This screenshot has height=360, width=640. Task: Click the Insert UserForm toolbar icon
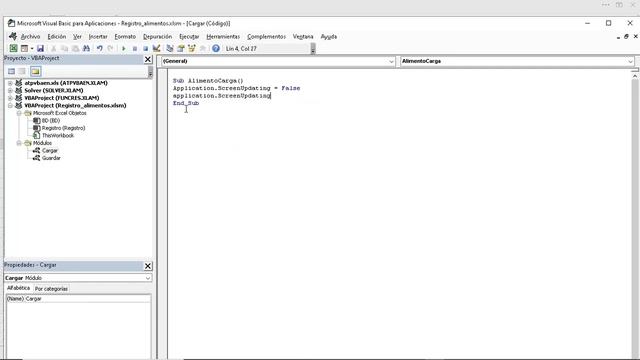pyautogui.click(x=24, y=49)
